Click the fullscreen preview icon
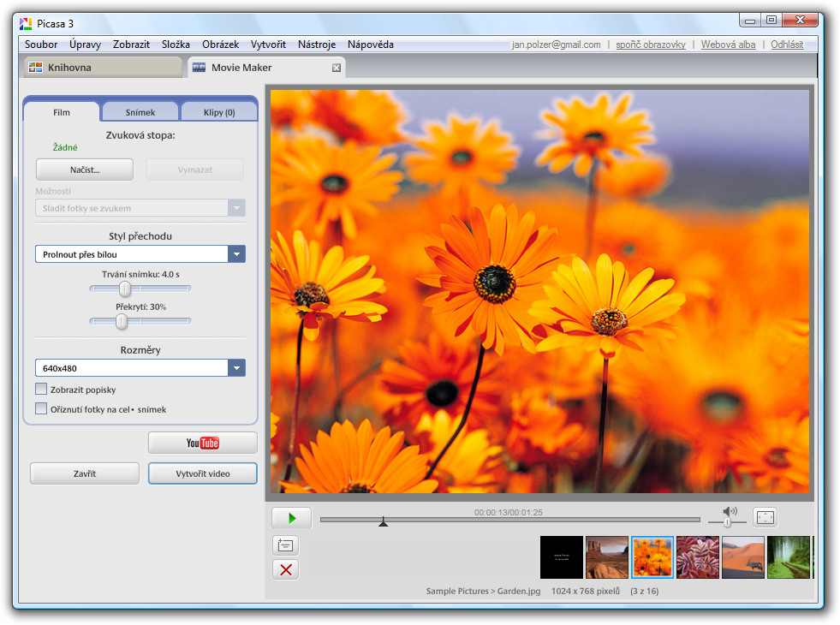This screenshot has width=840, height=625. point(765,517)
